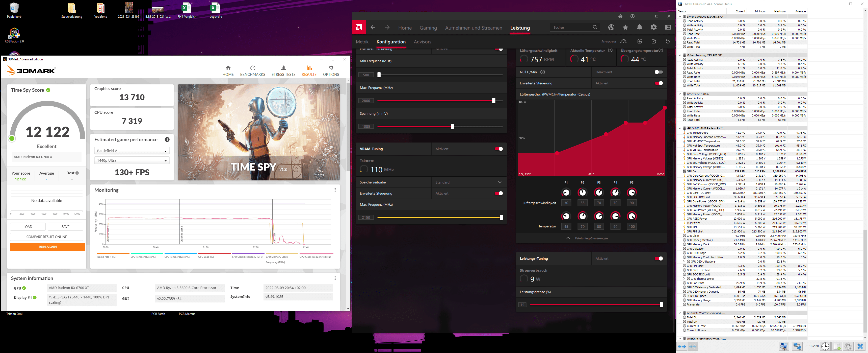Click the search magnifier in Suchen box

click(595, 27)
